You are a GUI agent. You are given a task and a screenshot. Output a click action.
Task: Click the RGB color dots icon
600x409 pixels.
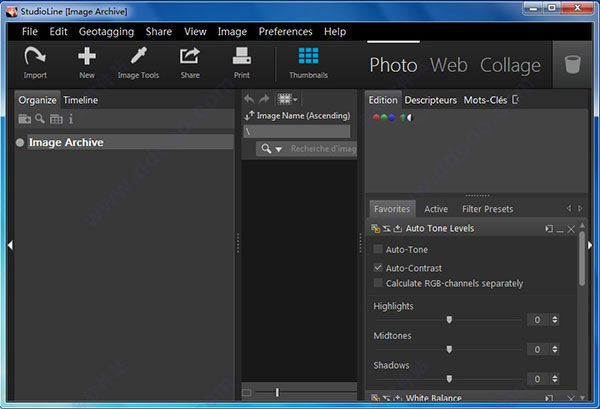pyautogui.click(x=384, y=118)
